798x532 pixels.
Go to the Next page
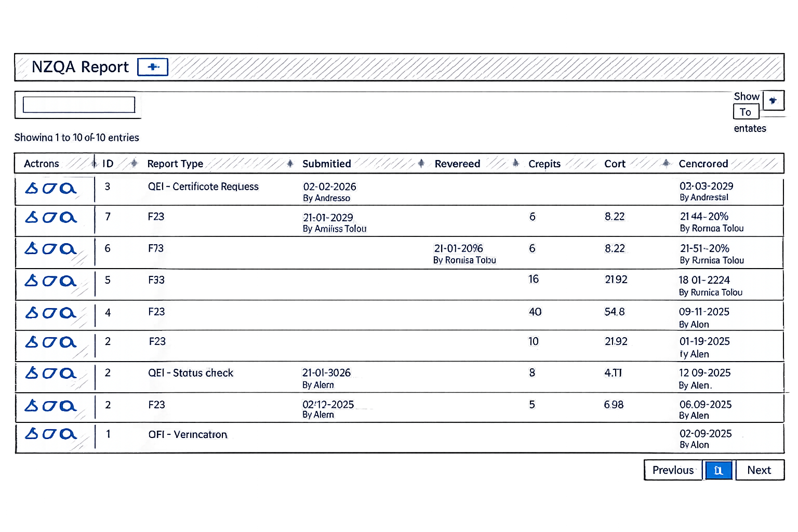tap(760, 470)
